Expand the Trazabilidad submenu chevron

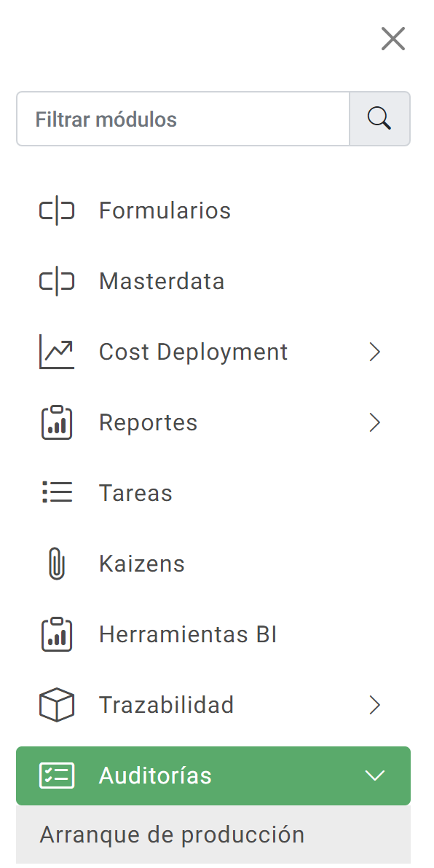coord(375,705)
